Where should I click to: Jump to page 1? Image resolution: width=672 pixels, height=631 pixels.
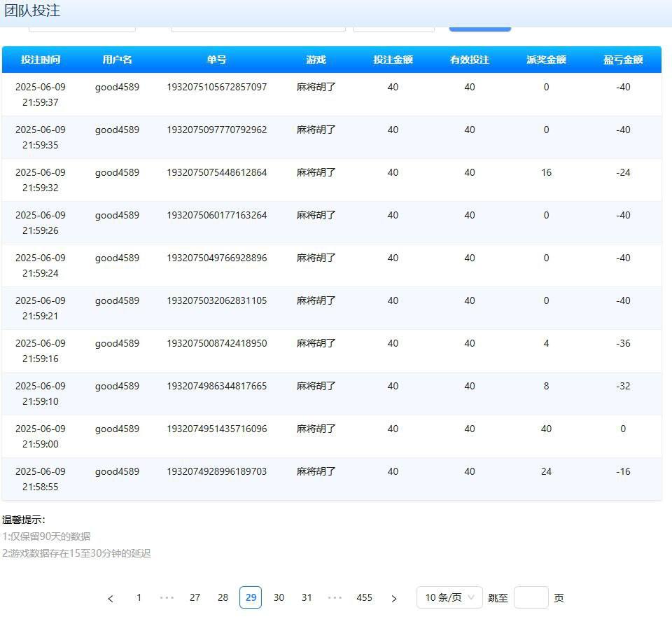tap(139, 597)
